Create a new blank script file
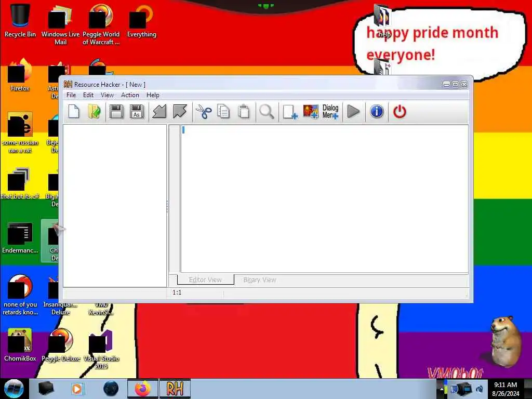Image resolution: width=532 pixels, height=399 pixels. pos(74,112)
